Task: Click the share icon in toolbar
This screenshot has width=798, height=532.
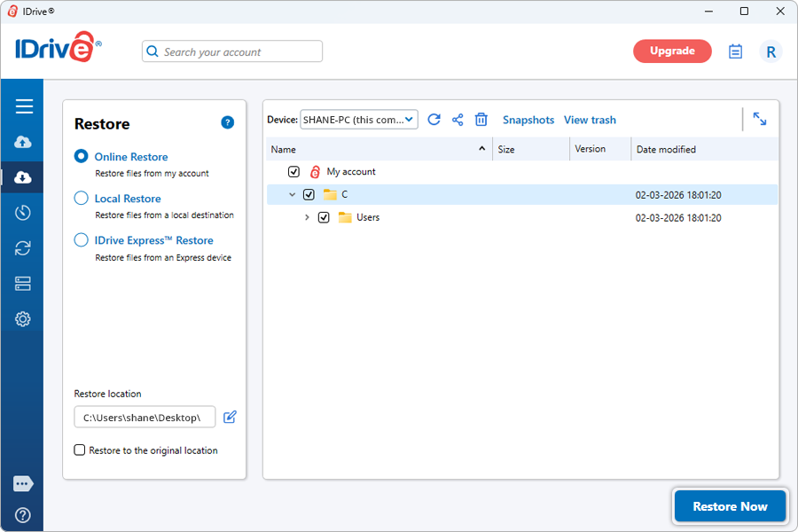Action: pyautogui.click(x=458, y=120)
